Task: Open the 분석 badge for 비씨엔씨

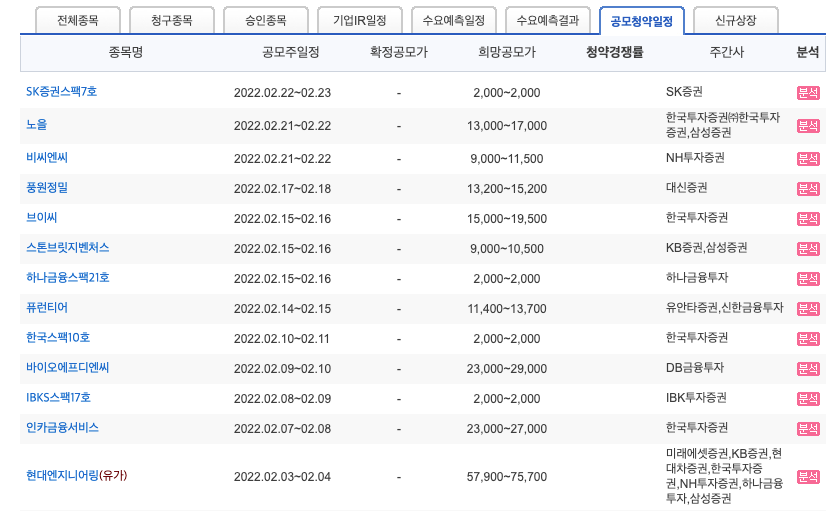Action: click(808, 158)
